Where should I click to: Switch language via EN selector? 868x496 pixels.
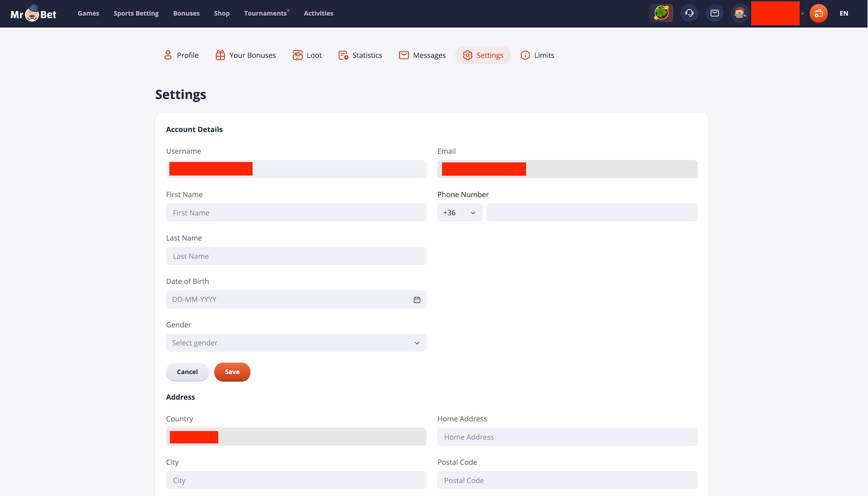pyautogui.click(x=844, y=14)
